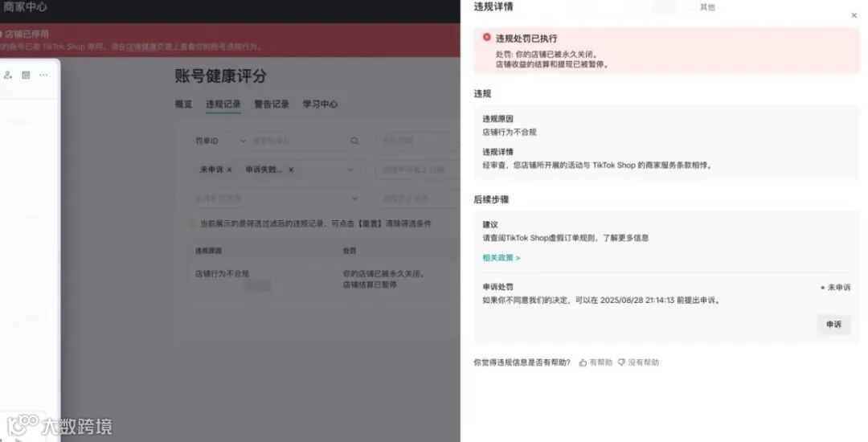Click the 没有帮助 thumbs-down icon
Image resolution: width=868 pixels, height=442 pixels.
(x=621, y=363)
